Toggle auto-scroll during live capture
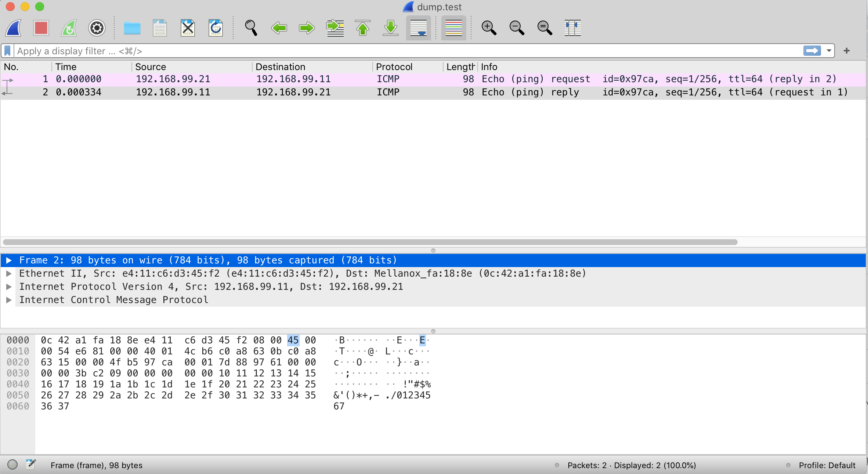868x474 pixels. (x=418, y=28)
